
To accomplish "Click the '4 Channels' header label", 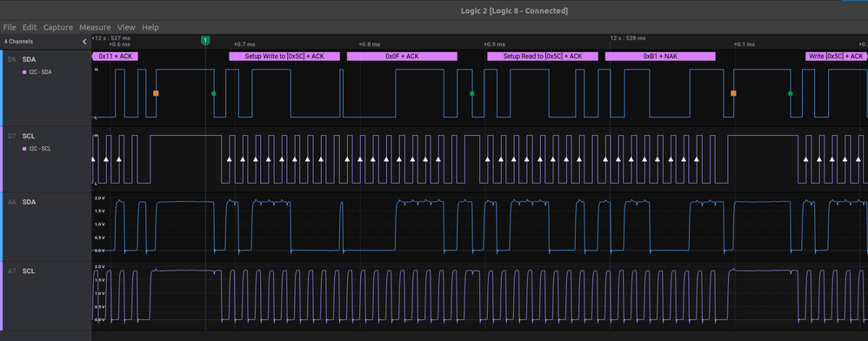I will point(18,42).
